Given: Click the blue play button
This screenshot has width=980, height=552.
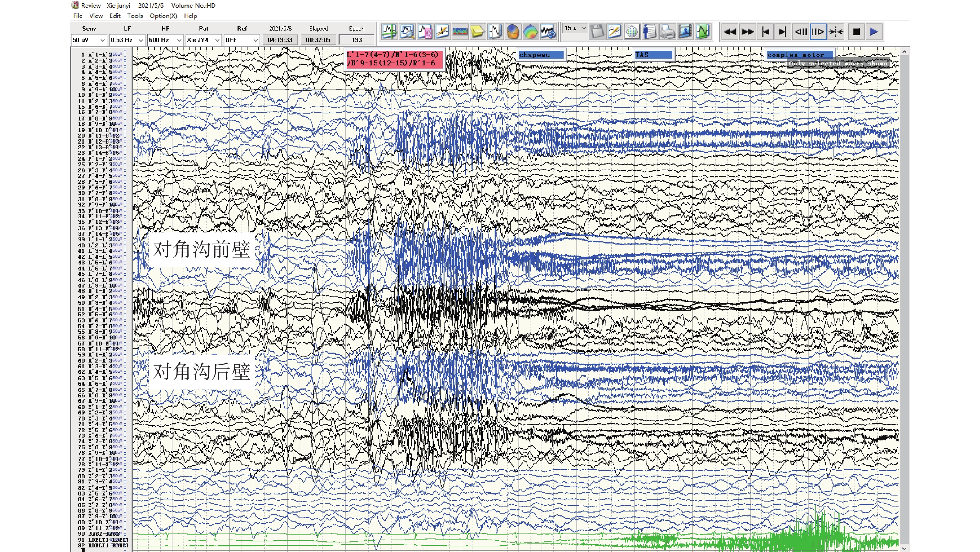Looking at the screenshot, I should pyautogui.click(x=874, y=32).
